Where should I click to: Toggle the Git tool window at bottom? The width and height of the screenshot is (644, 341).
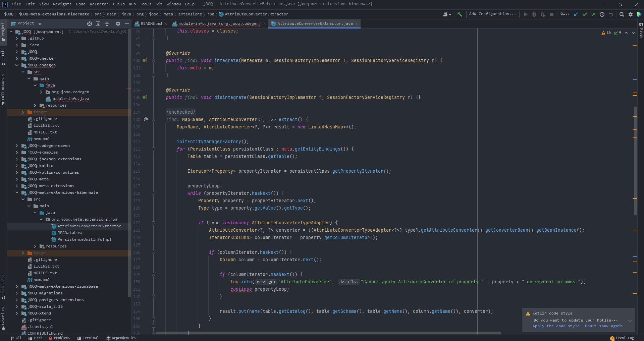tap(16, 338)
